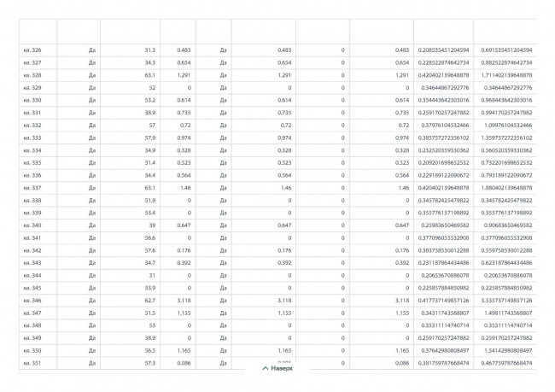This screenshot has width=555, height=392.
Task: Click value 0.882522874642734 in row кв. 327
Action: point(506,62)
